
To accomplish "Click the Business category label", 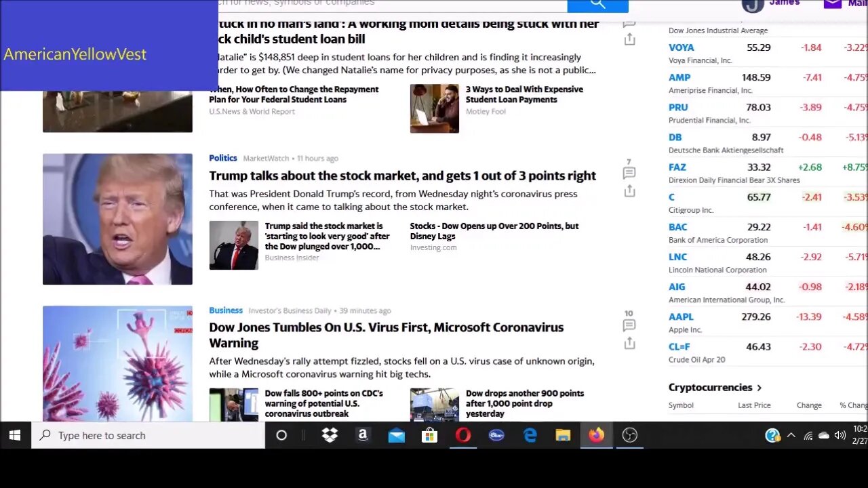I will pos(226,310).
